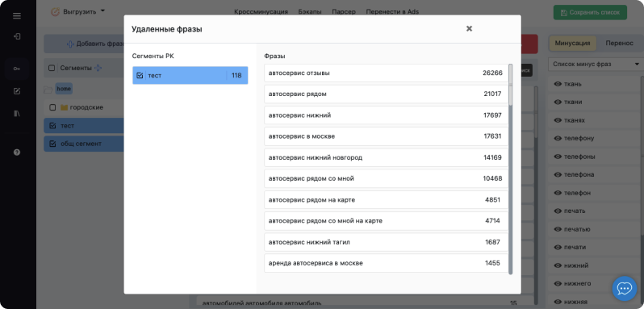The image size is (644, 309).
Task: Toggle visibility eye for нижнего
Action: click(558, 283)
